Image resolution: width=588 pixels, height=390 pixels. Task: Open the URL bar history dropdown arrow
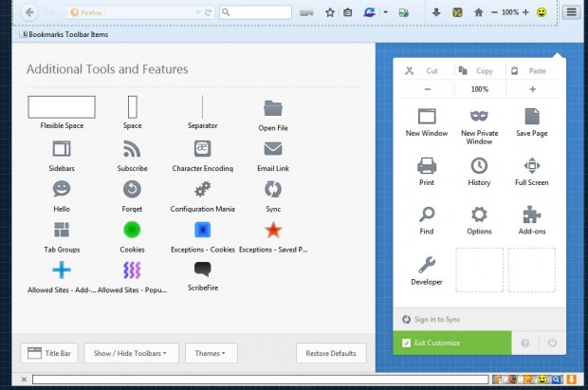[x=198, y=12]
